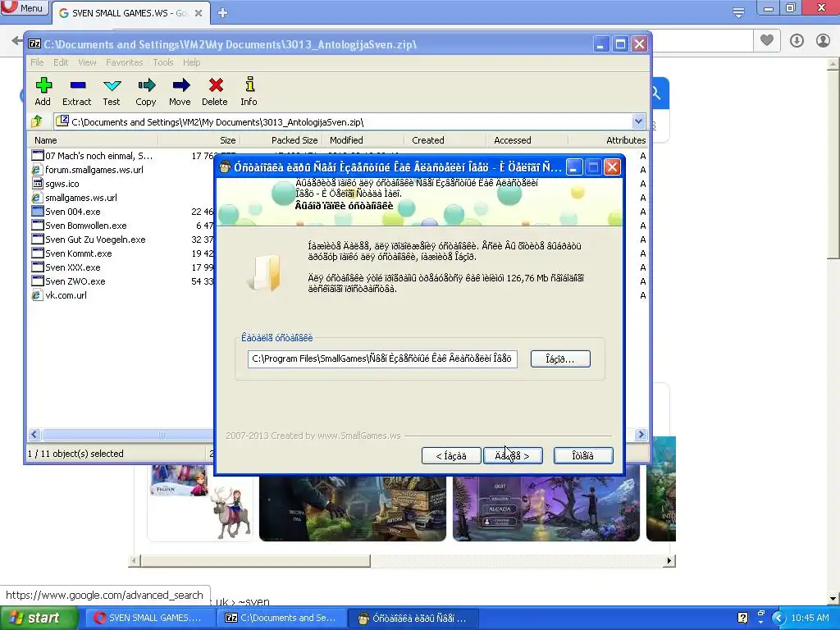Click the installer Back button
Viewport: 840px width, 630px height.
[451, 456]
